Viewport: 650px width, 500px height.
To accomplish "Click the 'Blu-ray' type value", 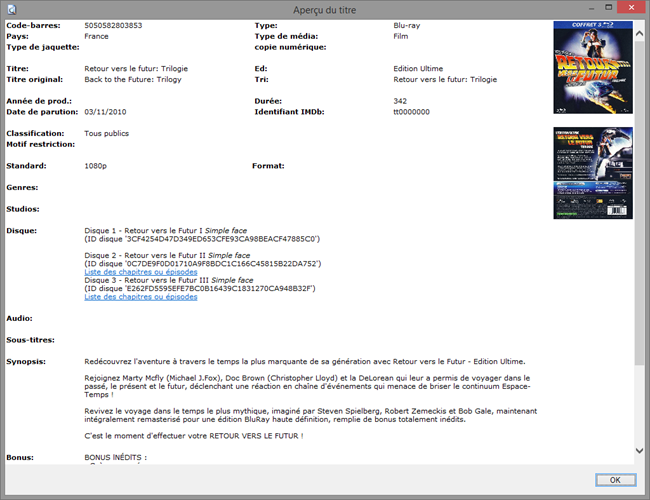I will pos(406,25).
